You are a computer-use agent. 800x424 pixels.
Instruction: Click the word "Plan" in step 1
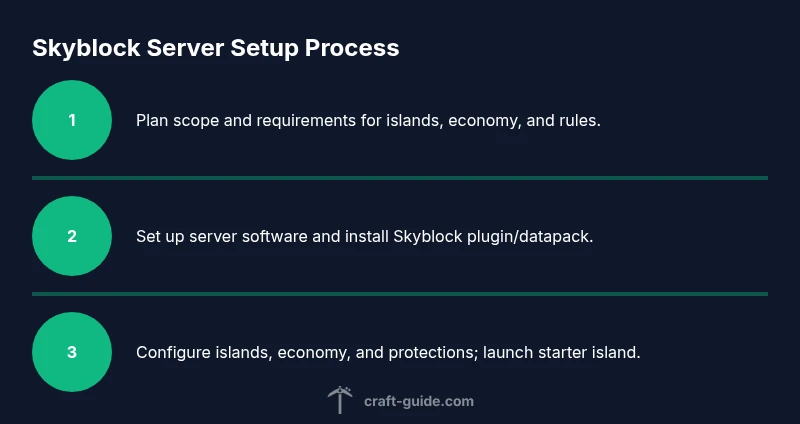click(152, 121)
